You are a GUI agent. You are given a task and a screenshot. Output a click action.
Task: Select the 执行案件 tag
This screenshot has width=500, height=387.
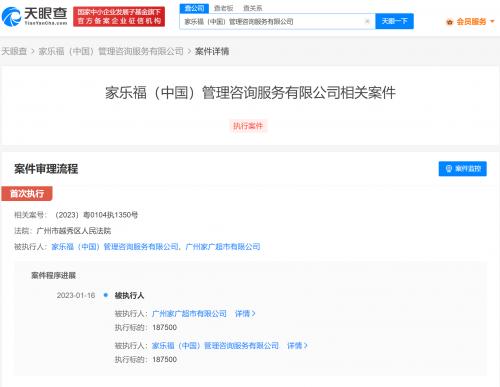248,126
